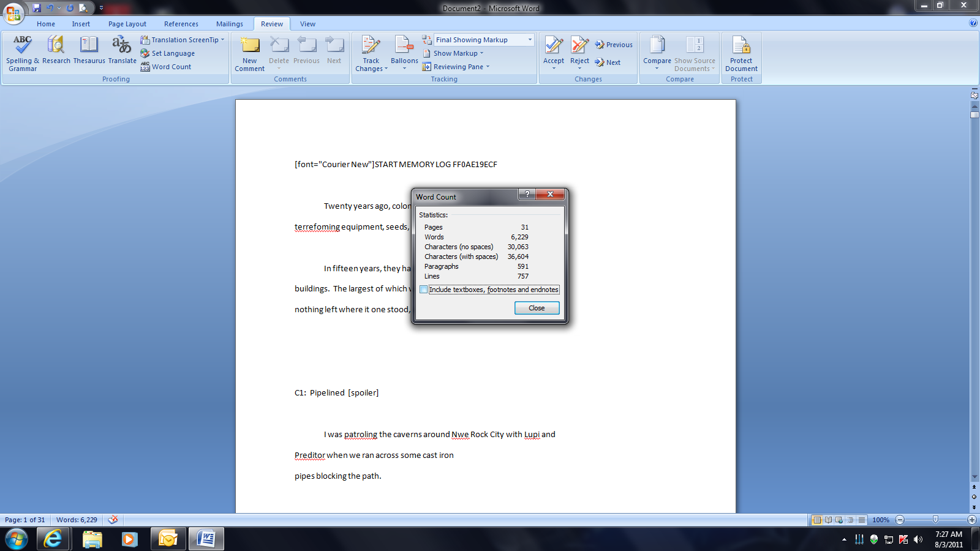
Task: Switch to Print Layout view
Action: point(816,520)
